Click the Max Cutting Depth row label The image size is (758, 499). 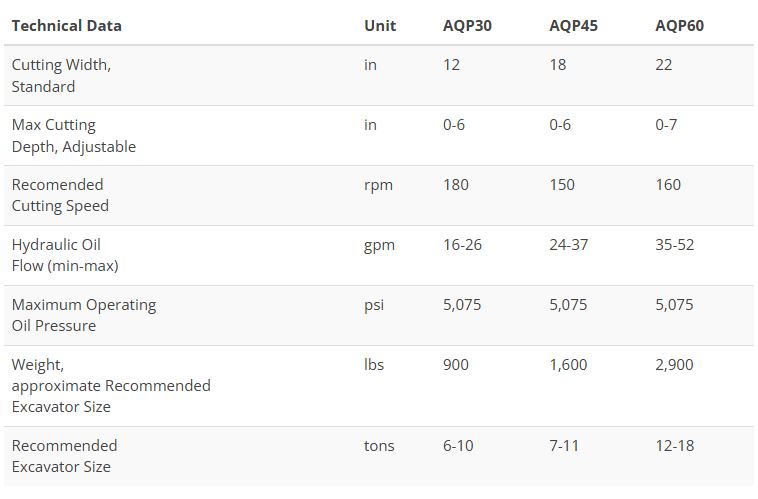[x=73, y=135]
